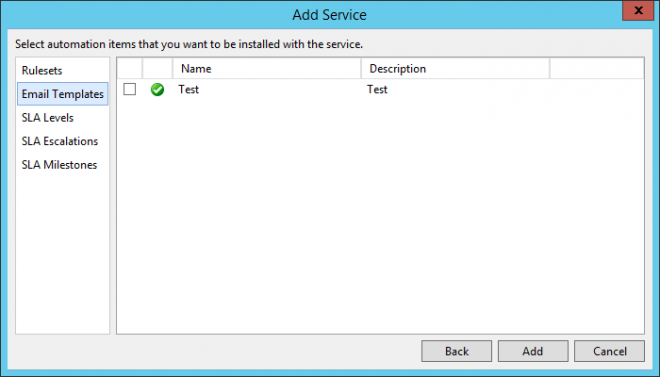Close the Add Service window

point(638,11)
